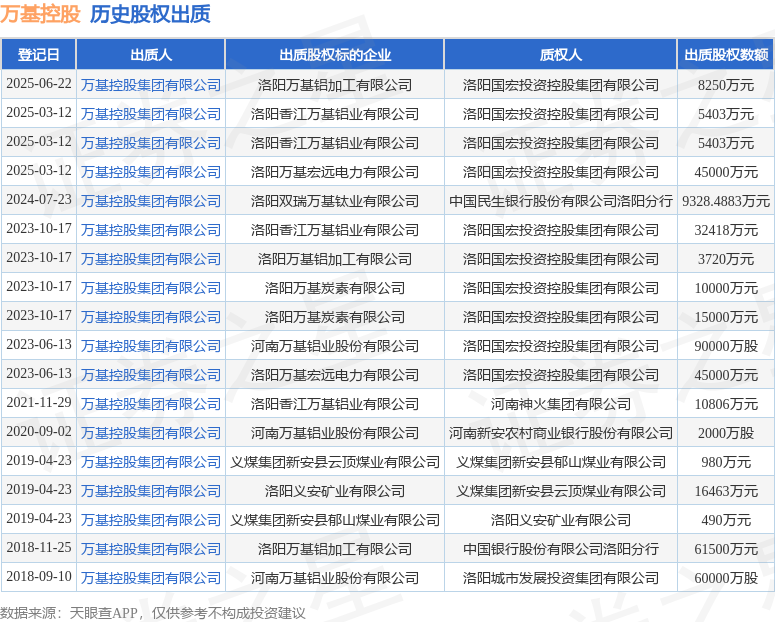Viewport: 775px width, 622px height.
Task: Click 洛阳万基铝加工有限公司 in the 8250万元 row
Action: click(x=335, y=85)
